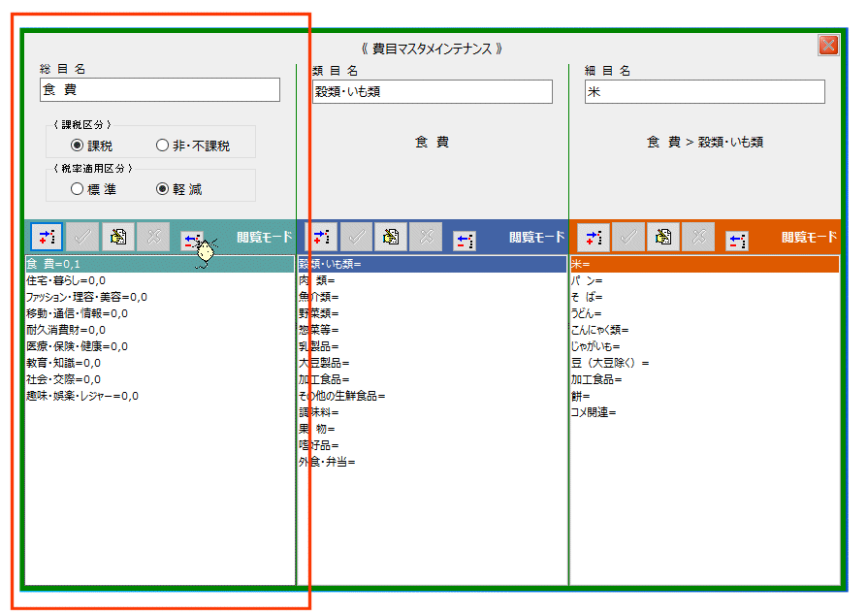Select 移動・通信・情報=0,0 row
Image resolution: width=868 pixels, height=615 pixels.
(159, 313)
